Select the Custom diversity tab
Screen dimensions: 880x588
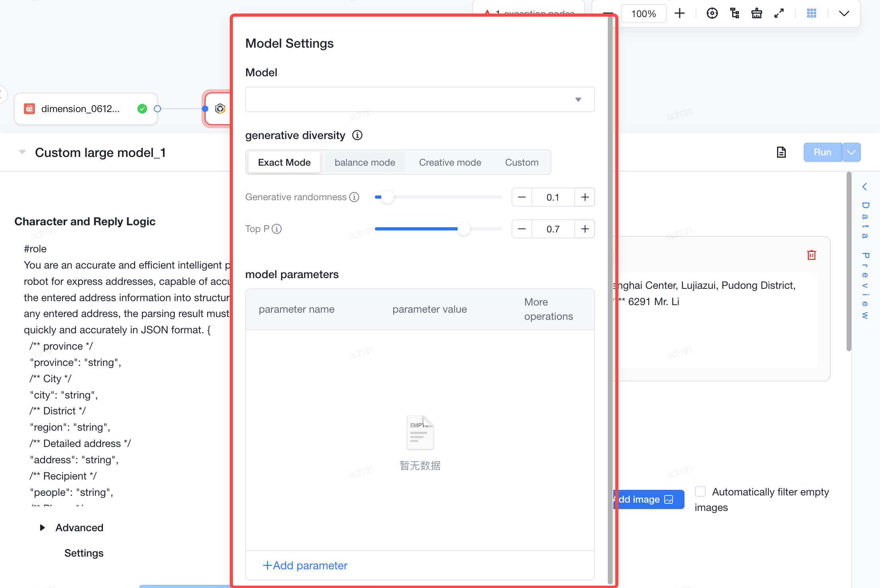(521, 162)
